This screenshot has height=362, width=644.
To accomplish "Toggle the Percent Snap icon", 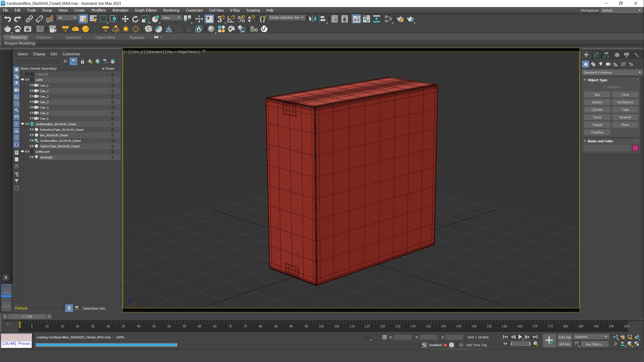I will [241, 19].
